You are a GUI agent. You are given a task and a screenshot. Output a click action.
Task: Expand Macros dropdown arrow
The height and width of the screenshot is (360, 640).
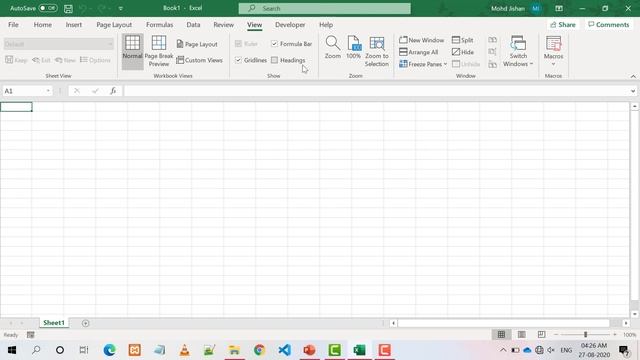coord(553,64)
